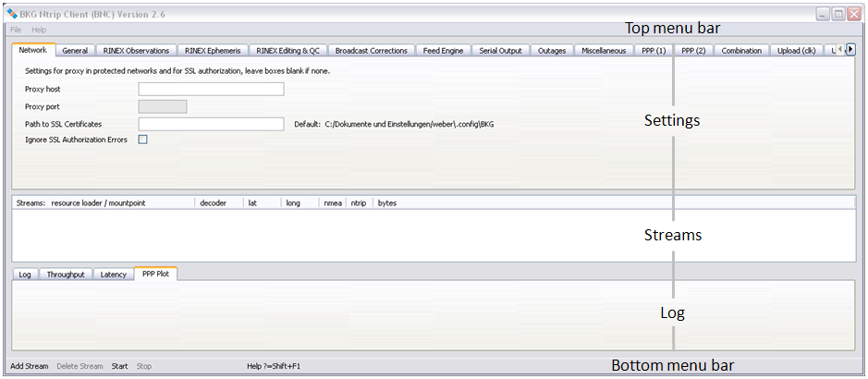Click into the Proxy host field

tap(211, 90)
